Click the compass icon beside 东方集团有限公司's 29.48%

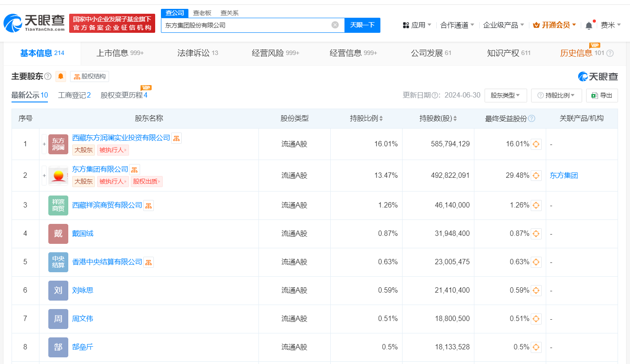coord(536,175)
